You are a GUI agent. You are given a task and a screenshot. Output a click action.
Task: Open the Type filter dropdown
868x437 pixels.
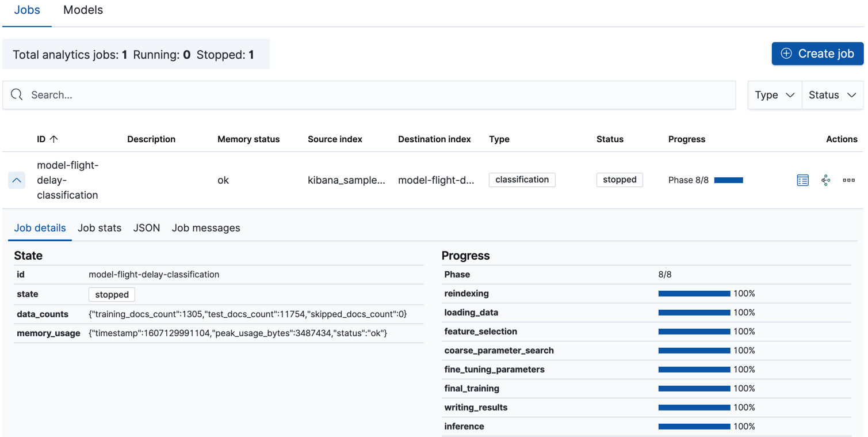pyautogui.click(x=774, y=94)
